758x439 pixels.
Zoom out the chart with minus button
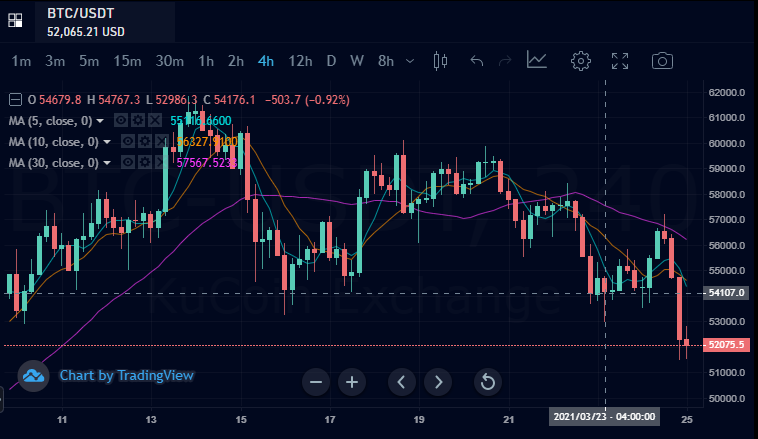tap(316, 382)
